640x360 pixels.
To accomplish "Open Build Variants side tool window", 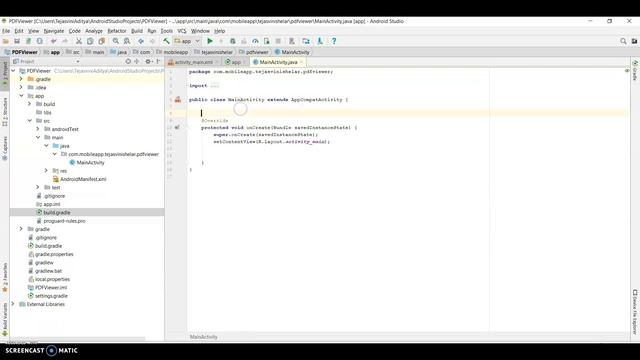I will 5,320.
